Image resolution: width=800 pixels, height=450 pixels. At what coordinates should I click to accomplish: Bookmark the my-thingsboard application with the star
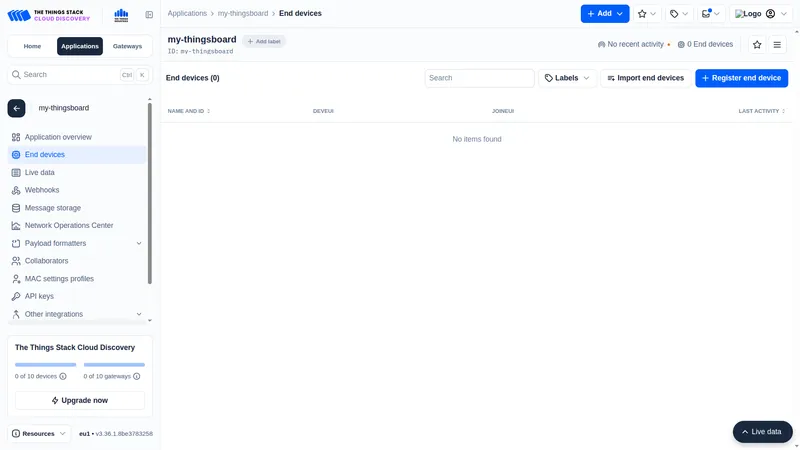(757, 45)
